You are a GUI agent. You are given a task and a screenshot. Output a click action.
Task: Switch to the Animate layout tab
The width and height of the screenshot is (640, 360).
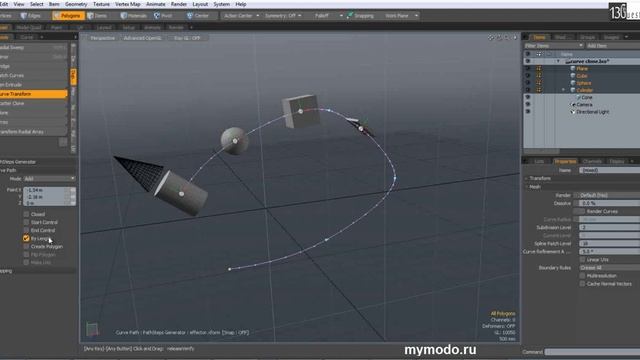pos(152,27)
